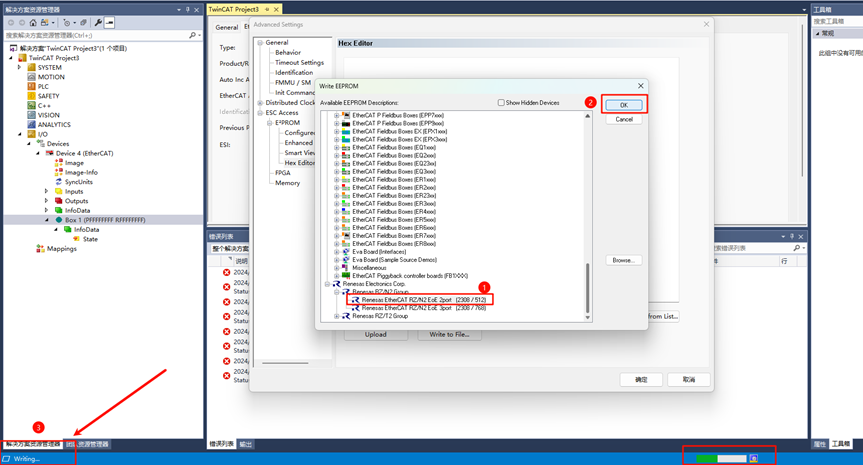Click the EEPROM list vertical scrollbar thumb
Viewport: 863px width, 465px height.
point(587,287)
